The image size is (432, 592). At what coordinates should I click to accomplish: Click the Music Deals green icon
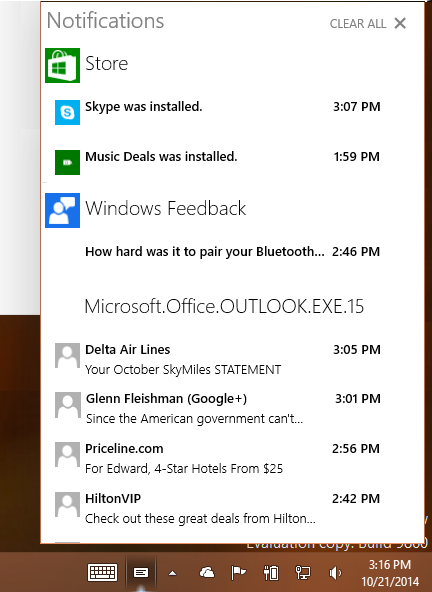[x=67, y=162]
